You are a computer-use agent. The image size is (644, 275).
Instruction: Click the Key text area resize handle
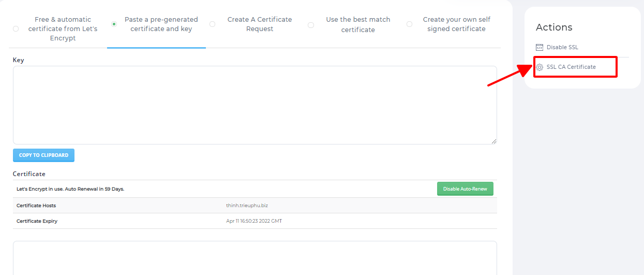point(494,141)
